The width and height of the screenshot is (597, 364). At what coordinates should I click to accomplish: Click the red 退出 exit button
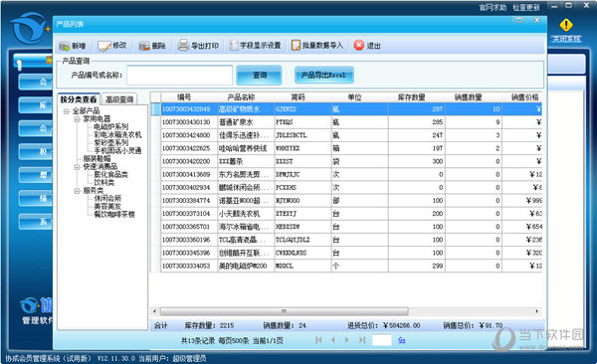[367, 46]
